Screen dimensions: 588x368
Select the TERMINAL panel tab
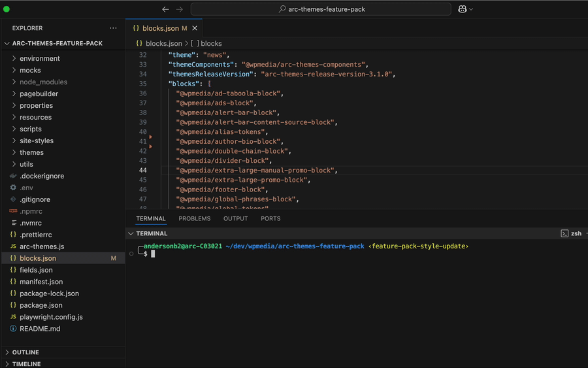151,219
